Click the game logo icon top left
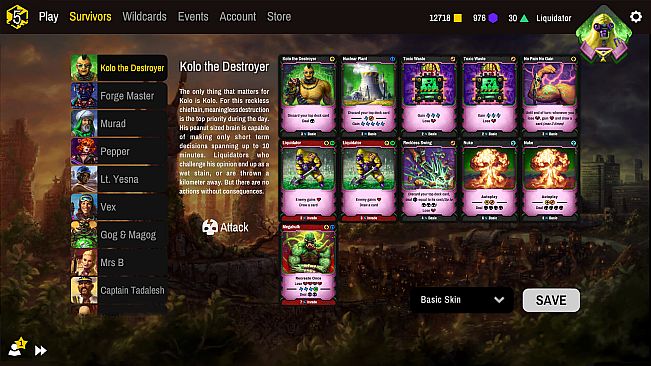This screenshot has height=366, width=651. (17, 17)
